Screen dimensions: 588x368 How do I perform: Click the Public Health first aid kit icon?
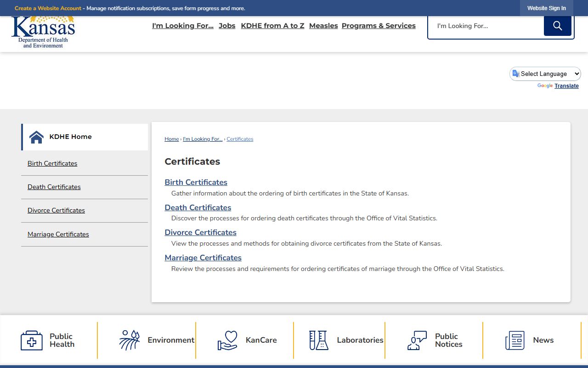click(x=32, y=340)
